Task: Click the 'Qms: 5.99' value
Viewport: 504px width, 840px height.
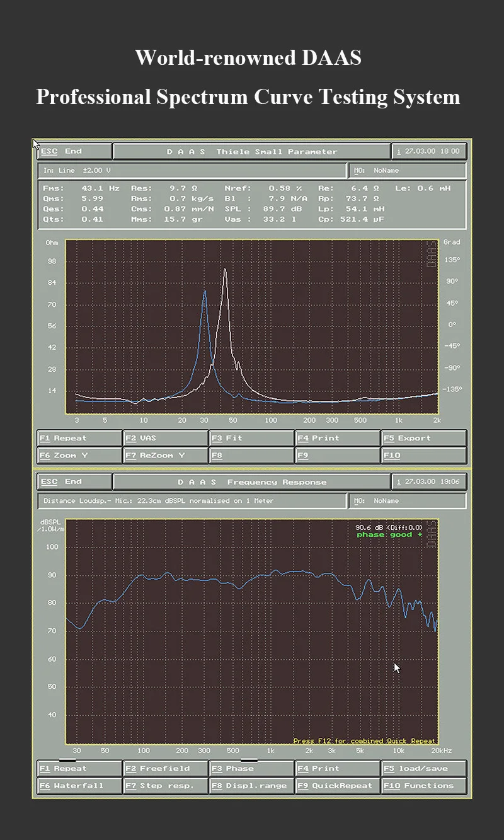Action: (73, 198)
